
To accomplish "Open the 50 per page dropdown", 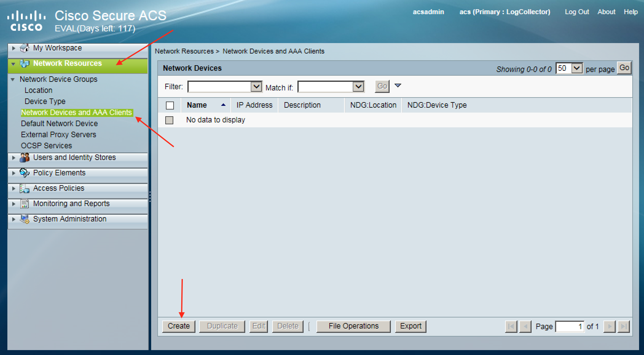I will 577,68.
